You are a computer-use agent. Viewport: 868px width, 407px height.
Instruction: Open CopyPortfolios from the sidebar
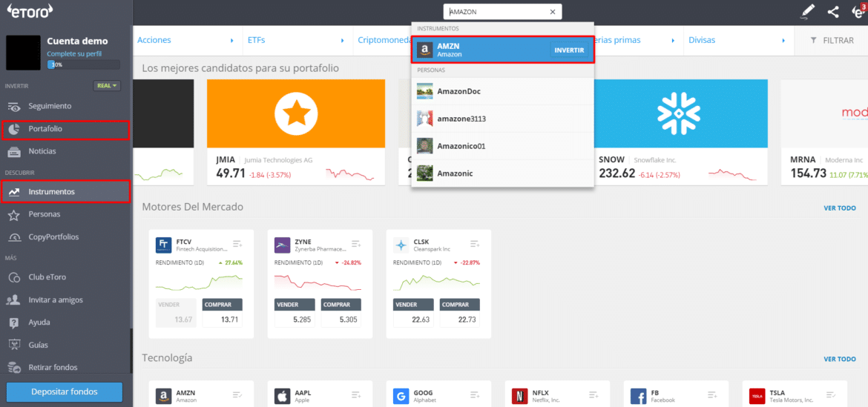click(53, 237)
